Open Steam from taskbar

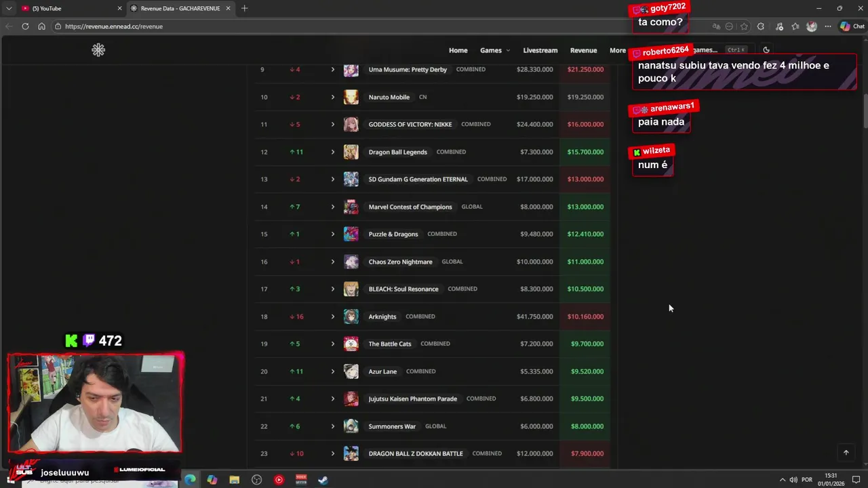[323, 480]
